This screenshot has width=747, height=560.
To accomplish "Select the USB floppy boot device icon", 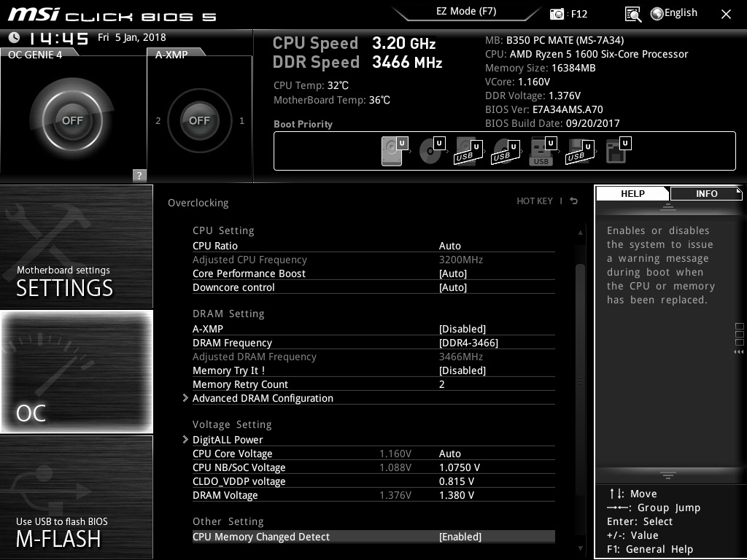I will pos(580,150).
